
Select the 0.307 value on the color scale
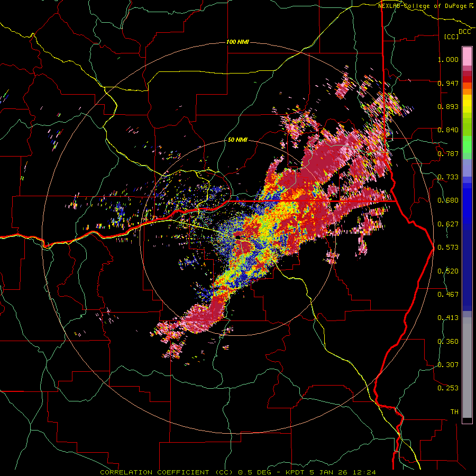[x=448, y=365]
